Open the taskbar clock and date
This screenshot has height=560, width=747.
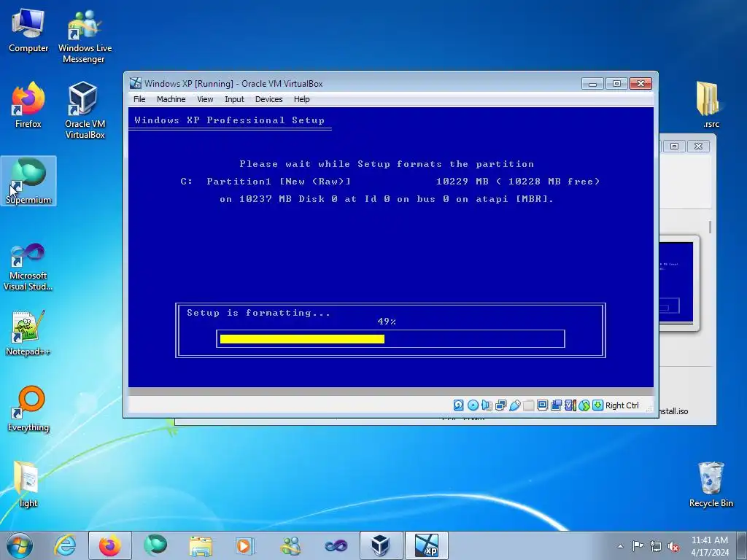click(x=709, y=546)
